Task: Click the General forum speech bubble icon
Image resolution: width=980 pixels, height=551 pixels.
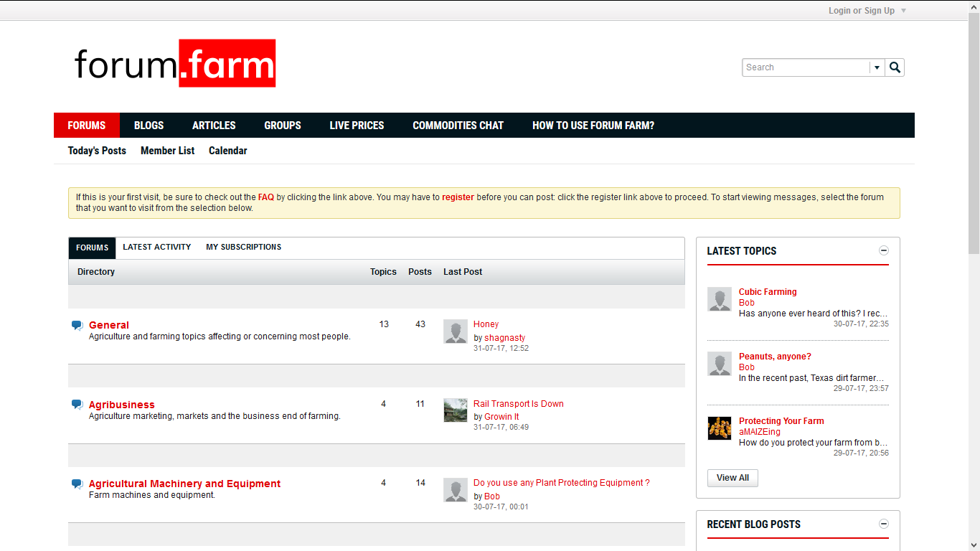Action: point(77,326)
